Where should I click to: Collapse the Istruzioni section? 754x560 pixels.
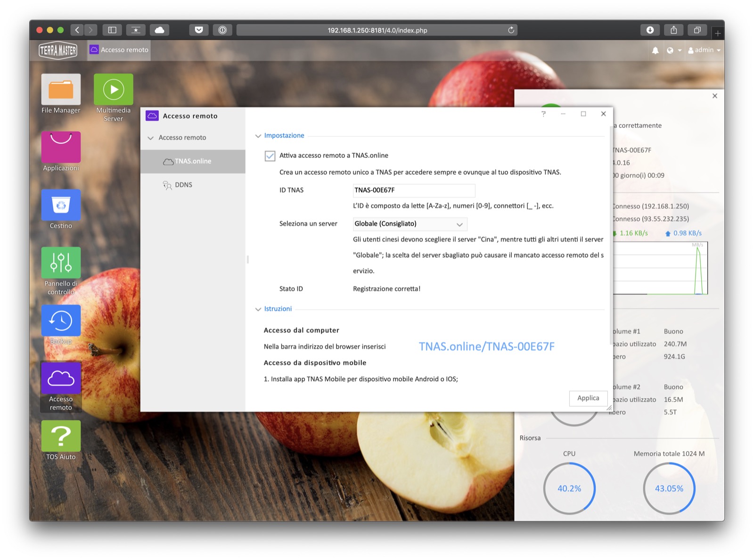tap(258, 310)
